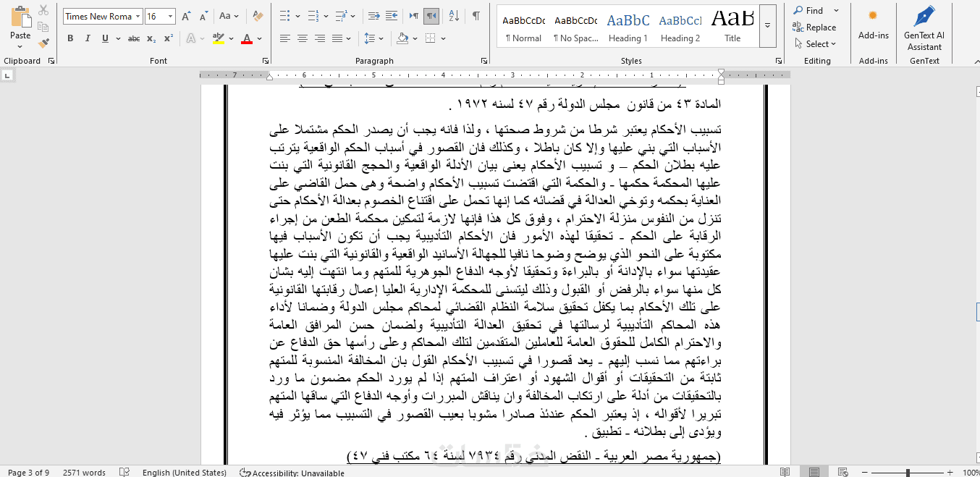Screen dimensions: 980x477
Task: Launch GenText AI Assistant
Action: tap(924, 28)
